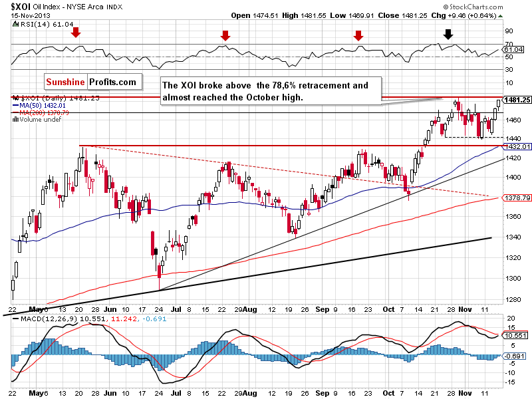Click the RSI current value tag 61.04

[x=513, y=49]
